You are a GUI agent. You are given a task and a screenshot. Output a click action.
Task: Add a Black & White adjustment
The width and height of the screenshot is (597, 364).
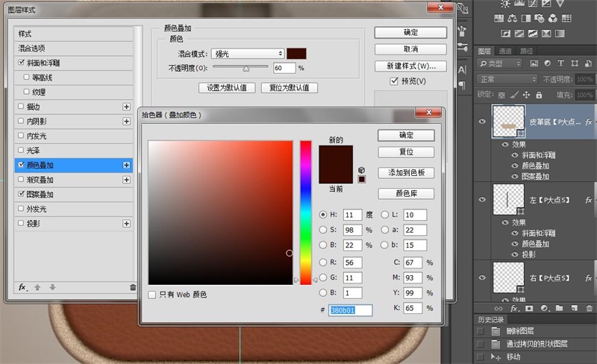coord(526,18)
